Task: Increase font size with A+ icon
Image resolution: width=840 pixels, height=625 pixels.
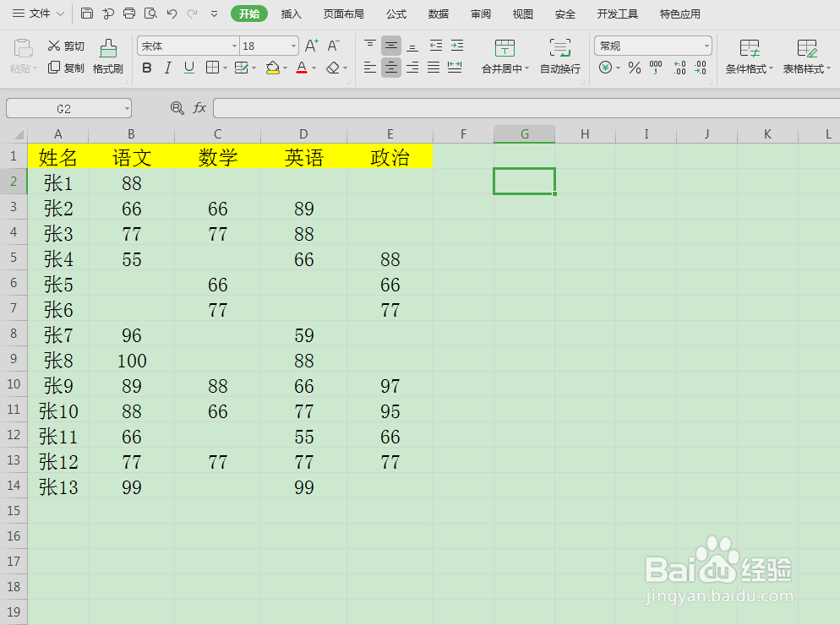Action: (311, 46)
